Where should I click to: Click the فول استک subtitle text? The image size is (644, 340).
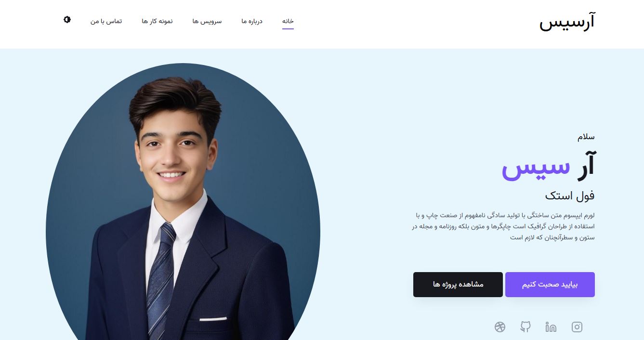tap(570, 196)
